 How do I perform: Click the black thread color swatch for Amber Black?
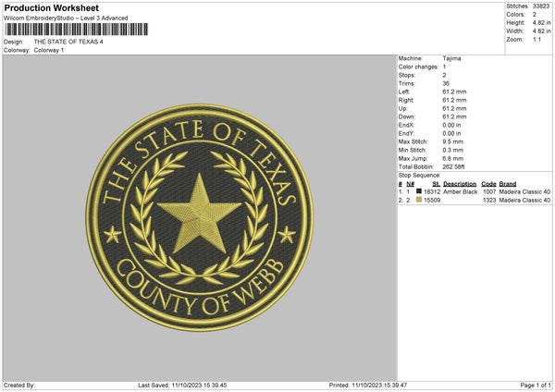click(419, 191)
